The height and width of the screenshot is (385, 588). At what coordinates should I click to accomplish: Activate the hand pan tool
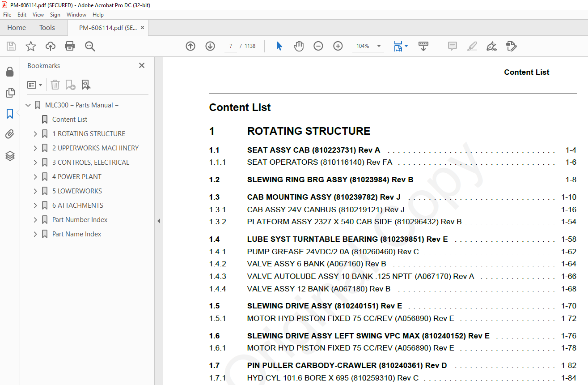pyautogui.click(x=299, y=46)
